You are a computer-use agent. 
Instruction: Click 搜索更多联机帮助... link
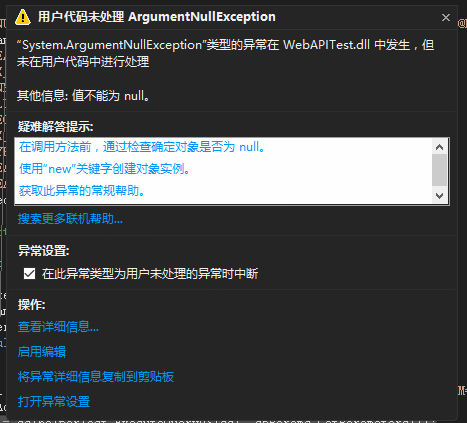click(70, 219)
